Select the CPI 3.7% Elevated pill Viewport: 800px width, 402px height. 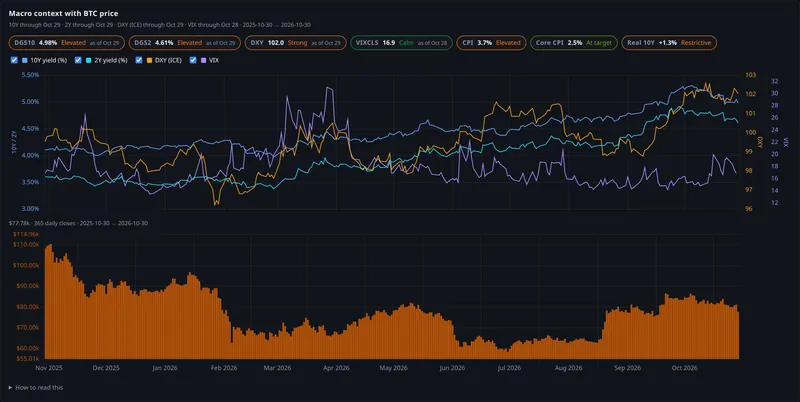point(491,43)
